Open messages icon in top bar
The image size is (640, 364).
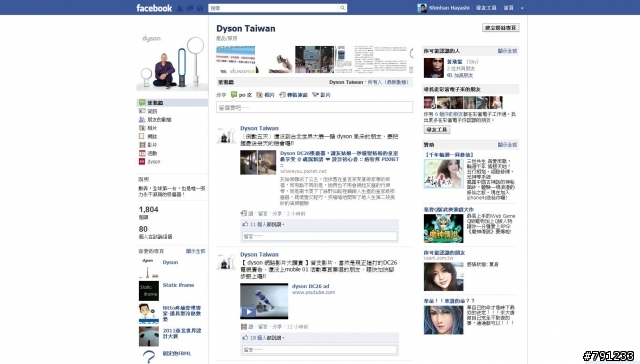[x=190, y=8]
